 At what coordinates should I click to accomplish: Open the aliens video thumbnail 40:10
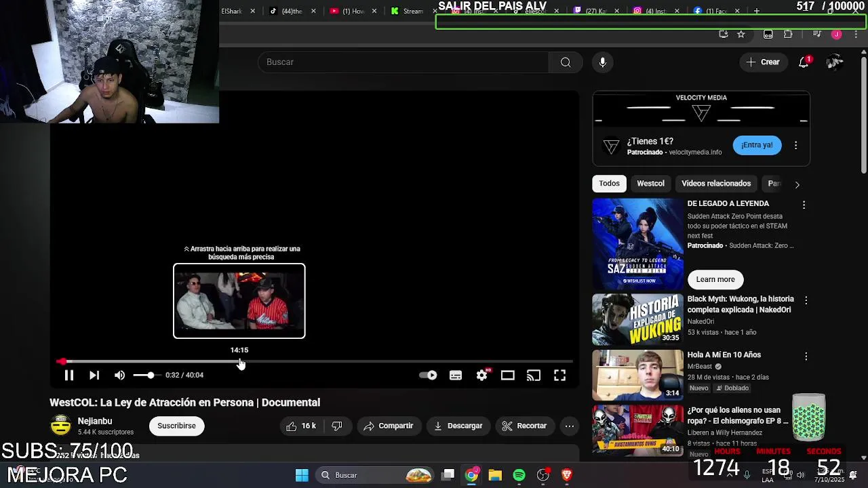[638, 430]
